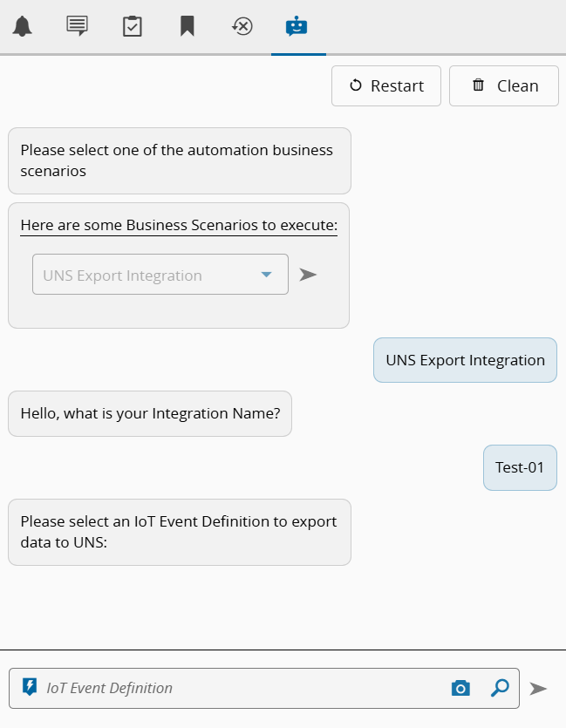Viewport: 566px width, 728px height.
Task: Click the search magnifier icon
Action: point(500,688)
